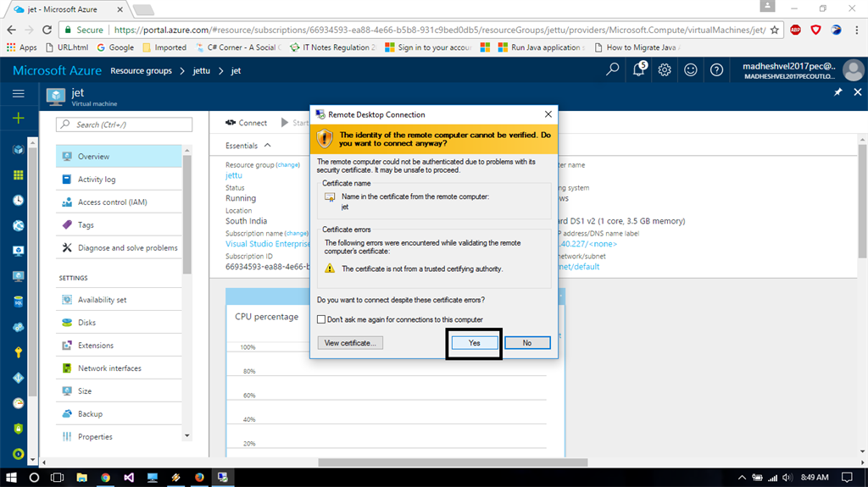Focus the blade Search field
Screen dimensions: 868x487
pos(124,125)
